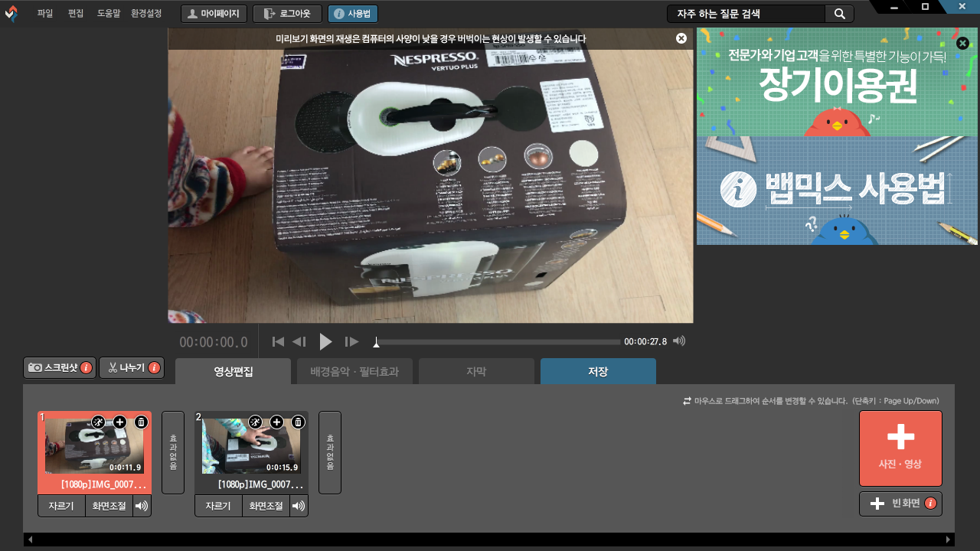This screenshot has width=980, height=551.
Task: Delete clip 1 with its trash icon
Action: (x=141, y=422)
